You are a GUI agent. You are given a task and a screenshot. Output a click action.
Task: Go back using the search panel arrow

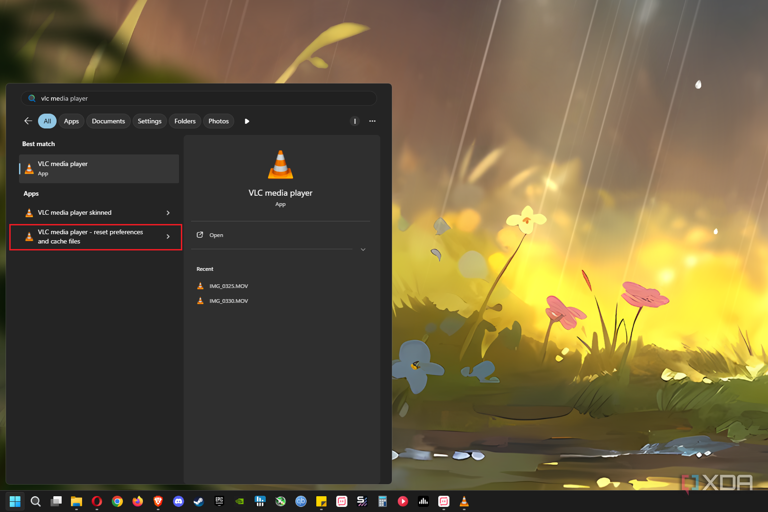28,121
